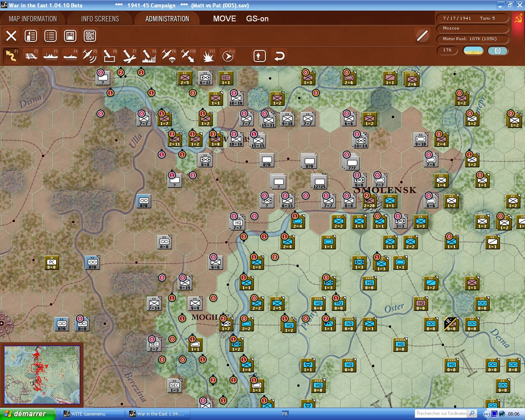The height and width of the screenshot is (420, 525).
Task: Select the SEC 1=3 unit counter
Action: (175, 386)
